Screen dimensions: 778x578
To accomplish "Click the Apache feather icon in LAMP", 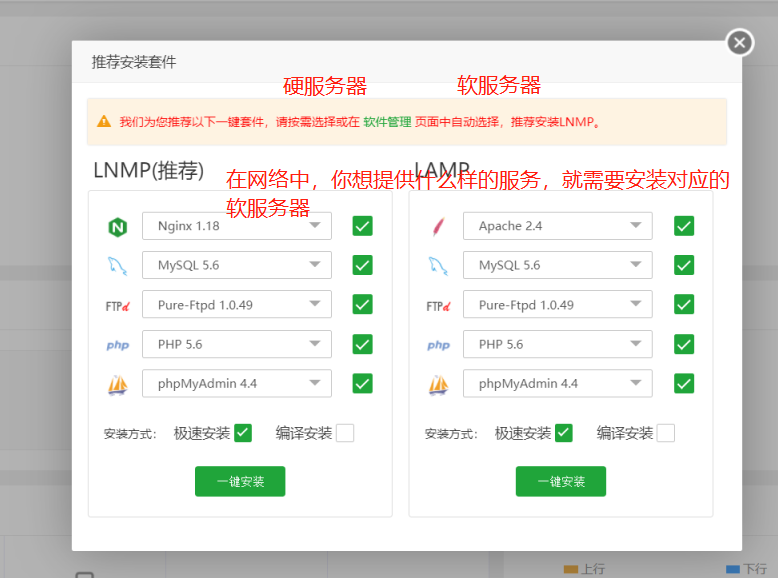I will point(439,227).
